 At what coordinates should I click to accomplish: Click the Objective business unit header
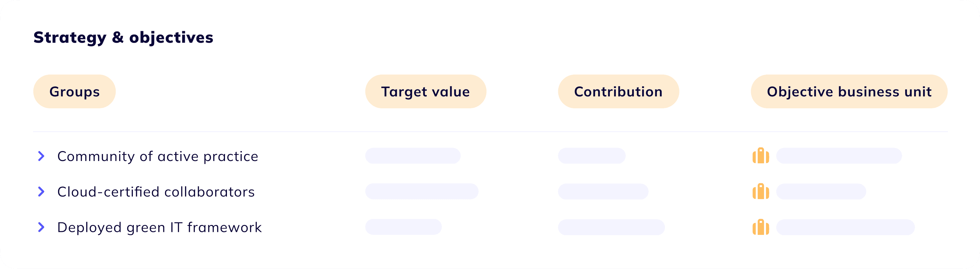[849, 92]
